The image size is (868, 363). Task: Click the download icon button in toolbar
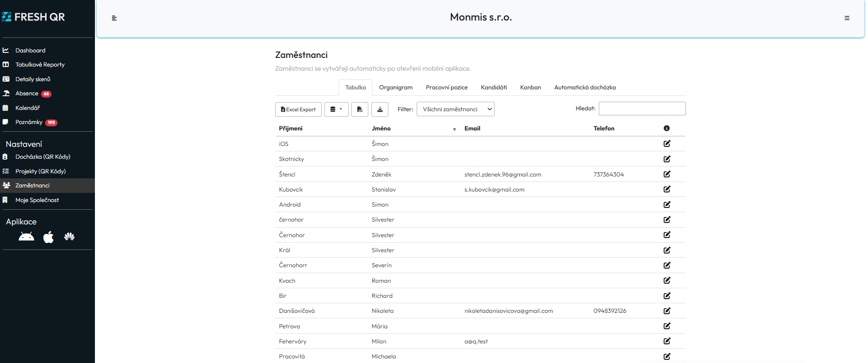[x=380, y=109]
